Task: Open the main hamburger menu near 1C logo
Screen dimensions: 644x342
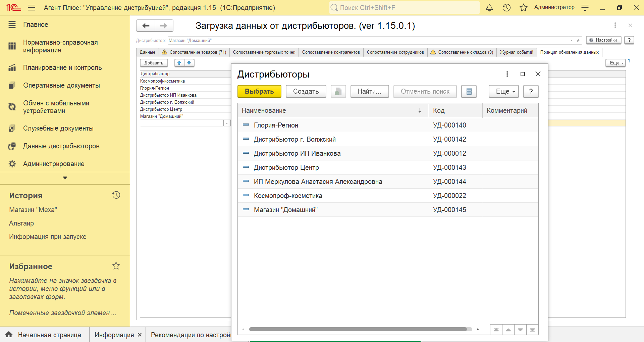Action: 32,7
